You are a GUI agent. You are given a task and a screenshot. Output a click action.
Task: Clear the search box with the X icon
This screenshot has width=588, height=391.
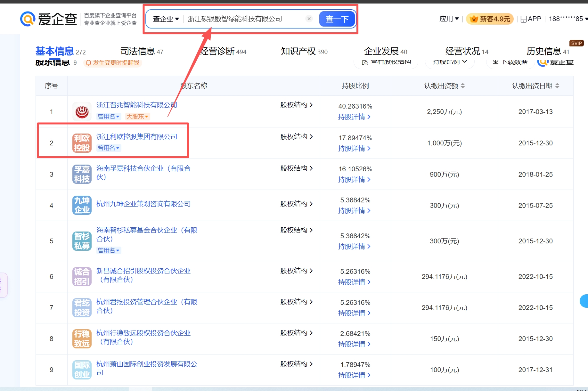(309, 19)
